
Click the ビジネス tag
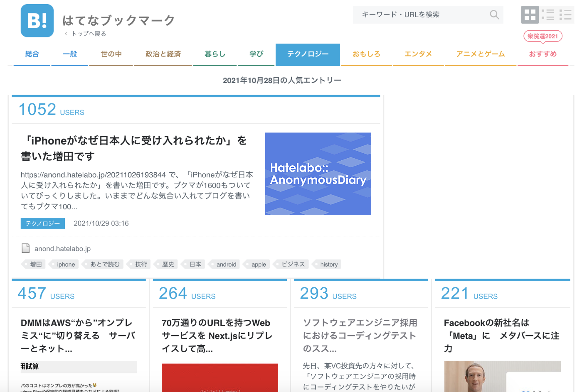(x=291, y=264)
